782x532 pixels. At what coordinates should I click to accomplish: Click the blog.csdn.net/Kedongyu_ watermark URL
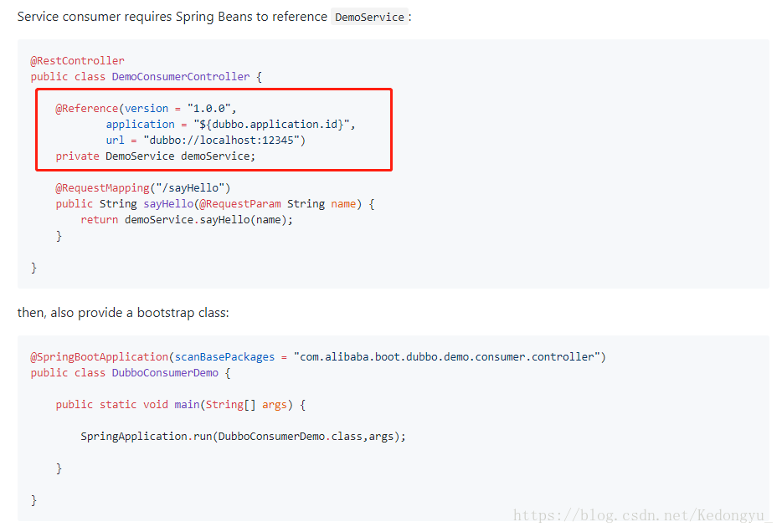[x=642, y=515]
